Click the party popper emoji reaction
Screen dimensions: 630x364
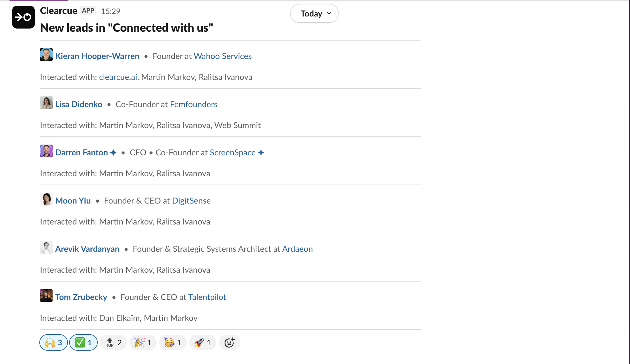143,342
